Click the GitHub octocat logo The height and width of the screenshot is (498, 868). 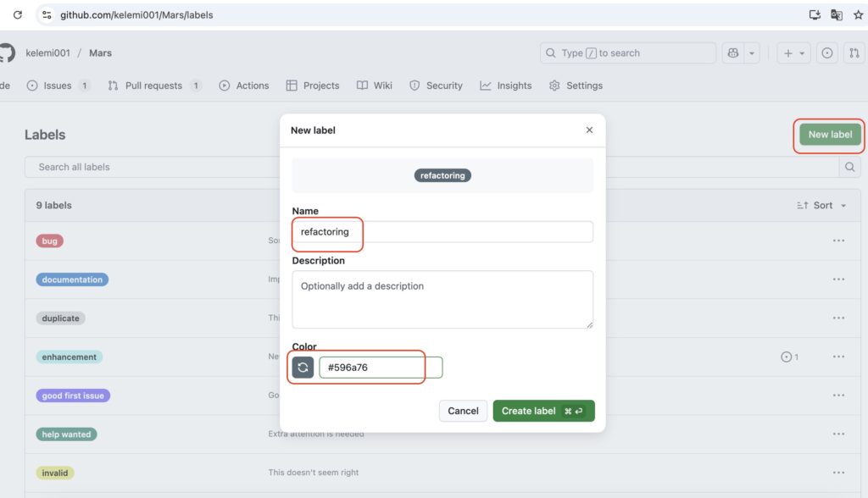tap(6, 53)
